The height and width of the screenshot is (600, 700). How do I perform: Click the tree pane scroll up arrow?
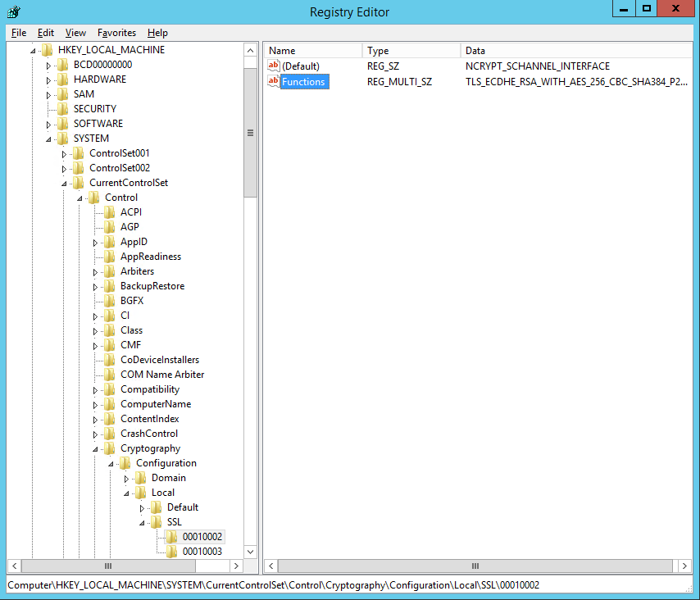click(x=251, y=51)
